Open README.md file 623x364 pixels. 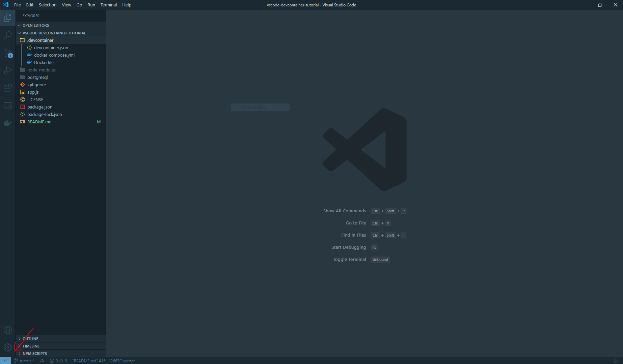pos(61,122)
